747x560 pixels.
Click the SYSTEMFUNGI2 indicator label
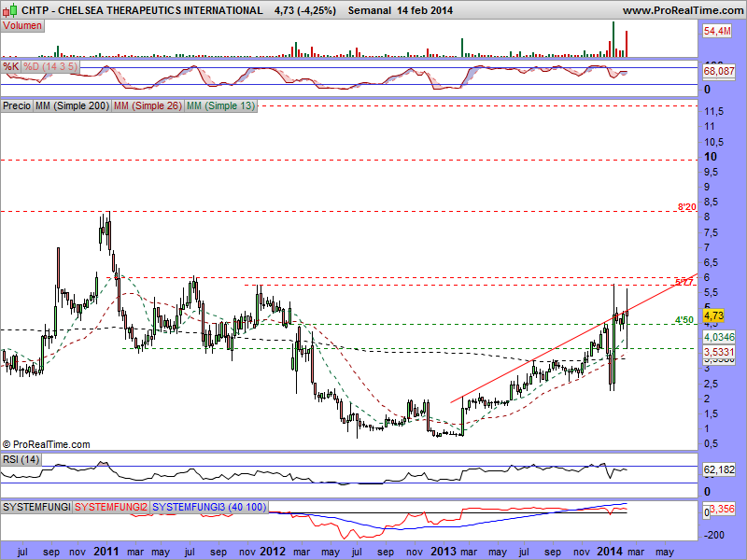point(111,507)
